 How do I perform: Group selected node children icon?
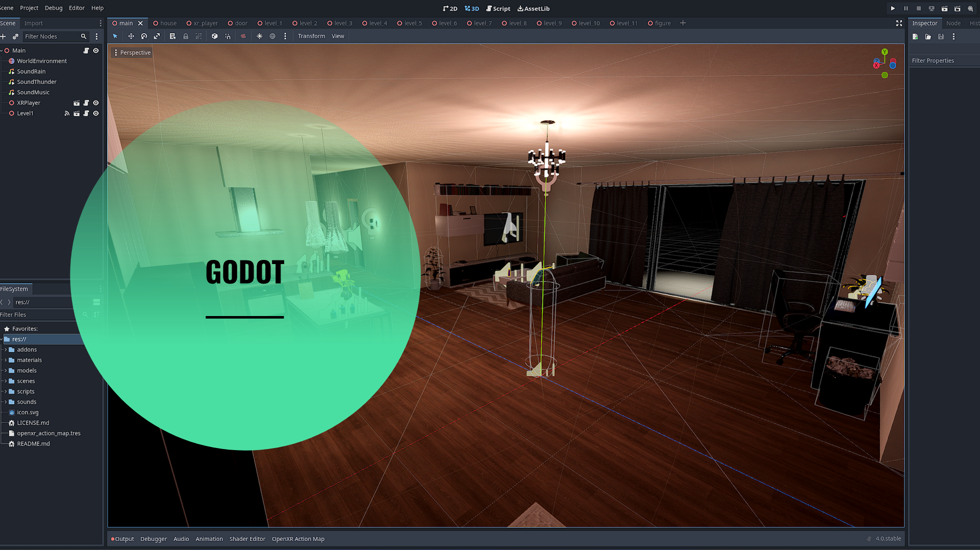[198, 36]
